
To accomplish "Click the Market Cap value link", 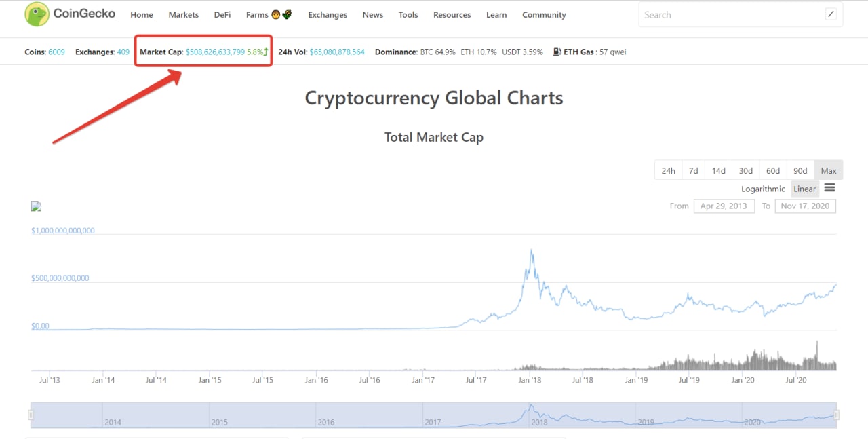I will (215, 52).
